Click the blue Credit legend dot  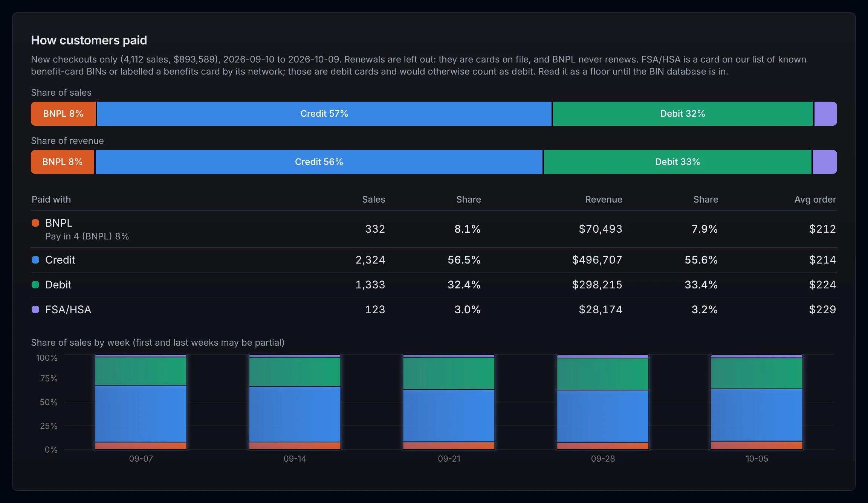click(35, 260)
